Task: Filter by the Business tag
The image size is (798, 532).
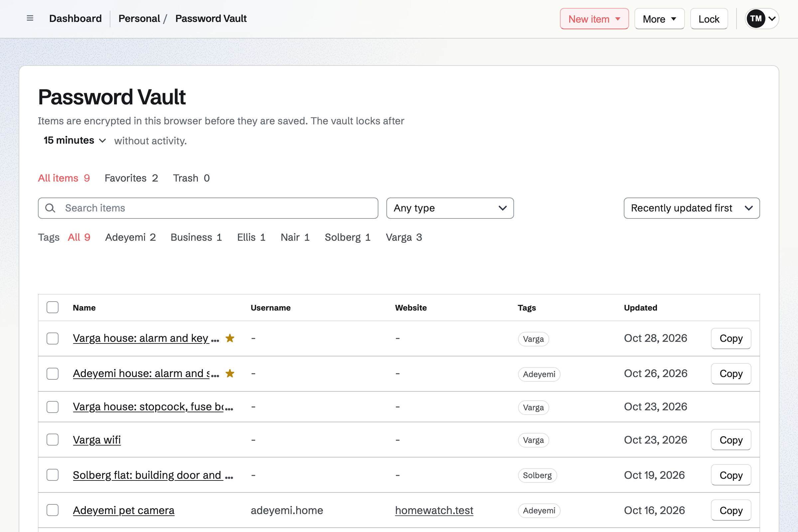Action: coord(196,237)
